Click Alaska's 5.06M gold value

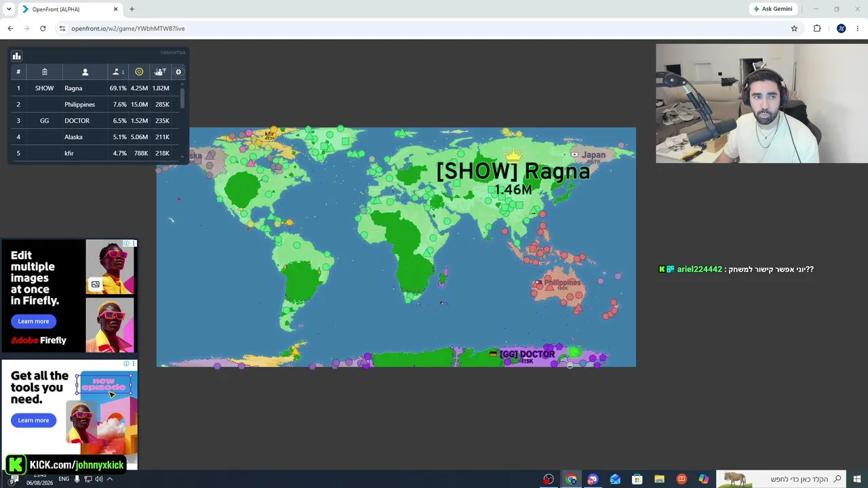(139, 137)
